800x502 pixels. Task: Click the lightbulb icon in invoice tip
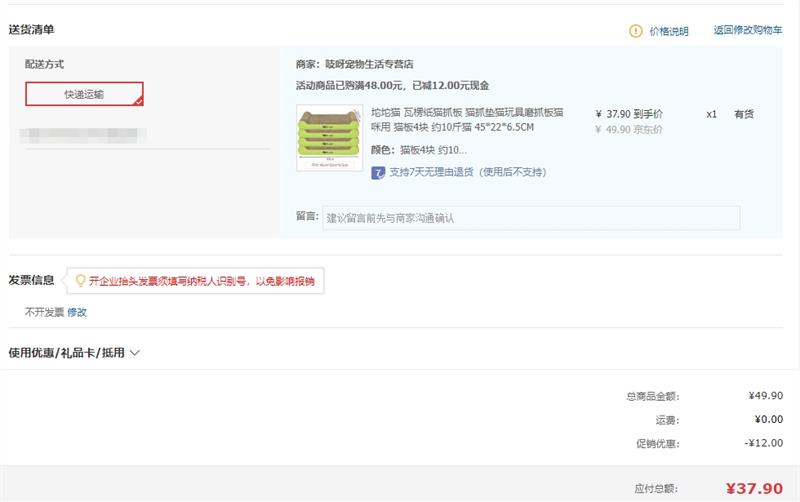(80, 281)
